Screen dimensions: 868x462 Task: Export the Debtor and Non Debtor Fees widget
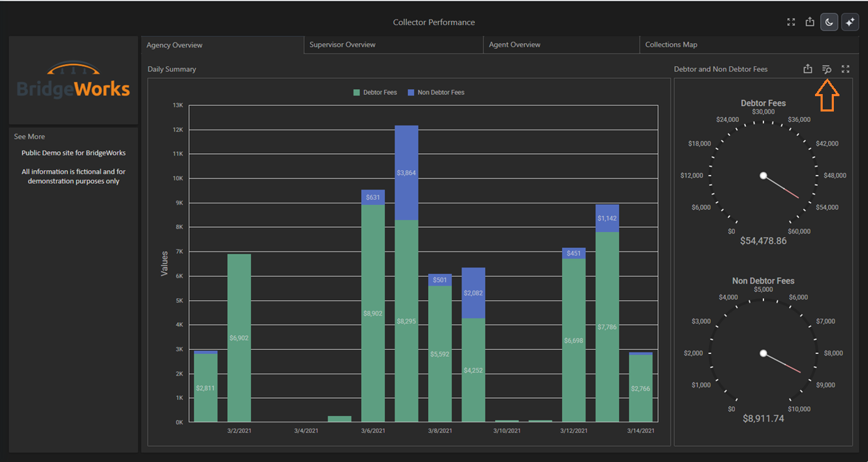(807, 69)
